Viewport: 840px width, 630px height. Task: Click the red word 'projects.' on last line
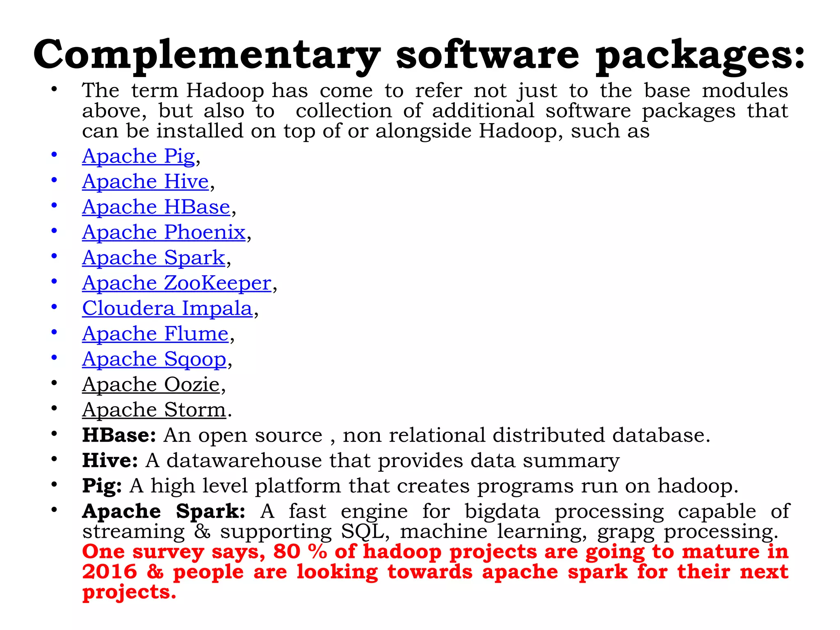129,593
